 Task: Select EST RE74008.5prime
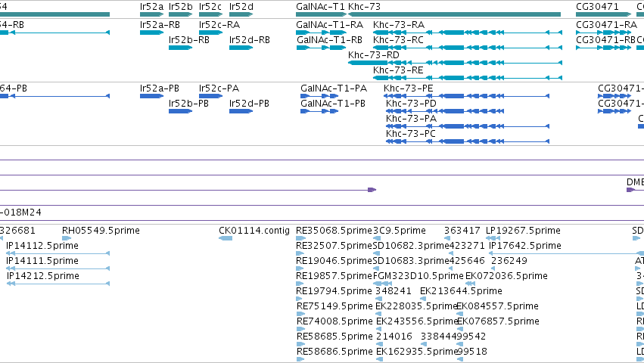pyautogui.click(x=334, y=321)
